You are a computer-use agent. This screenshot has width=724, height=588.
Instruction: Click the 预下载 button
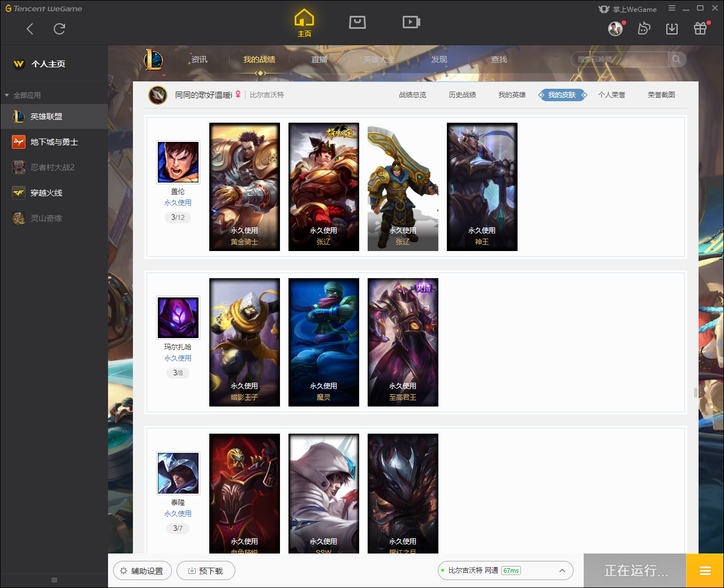pyautogui.click(x=206, y=571)
